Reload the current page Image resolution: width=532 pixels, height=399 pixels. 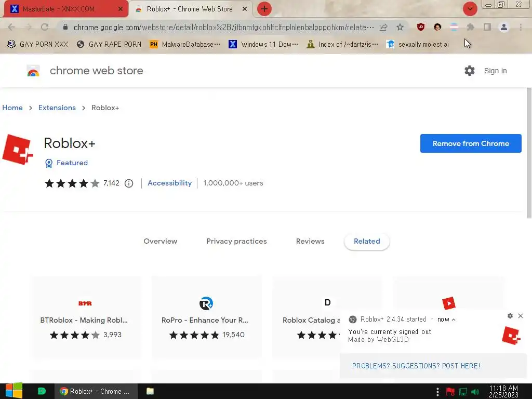click(45, 27)
